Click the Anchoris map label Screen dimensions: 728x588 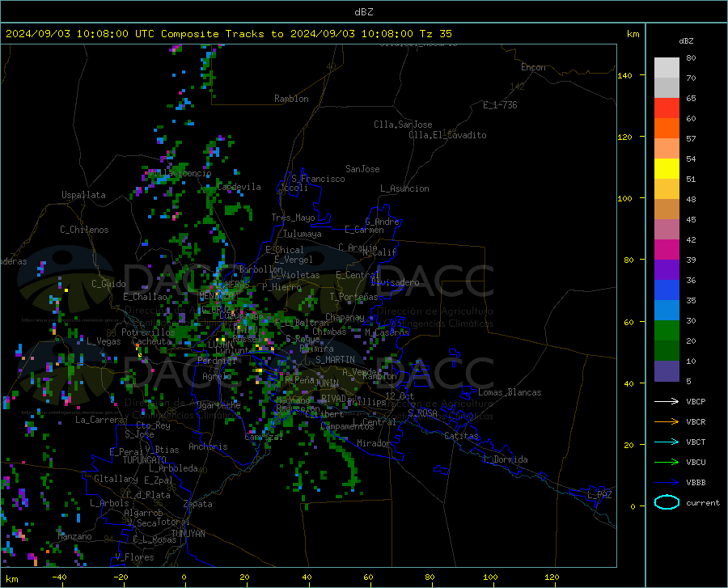point(208,446)
